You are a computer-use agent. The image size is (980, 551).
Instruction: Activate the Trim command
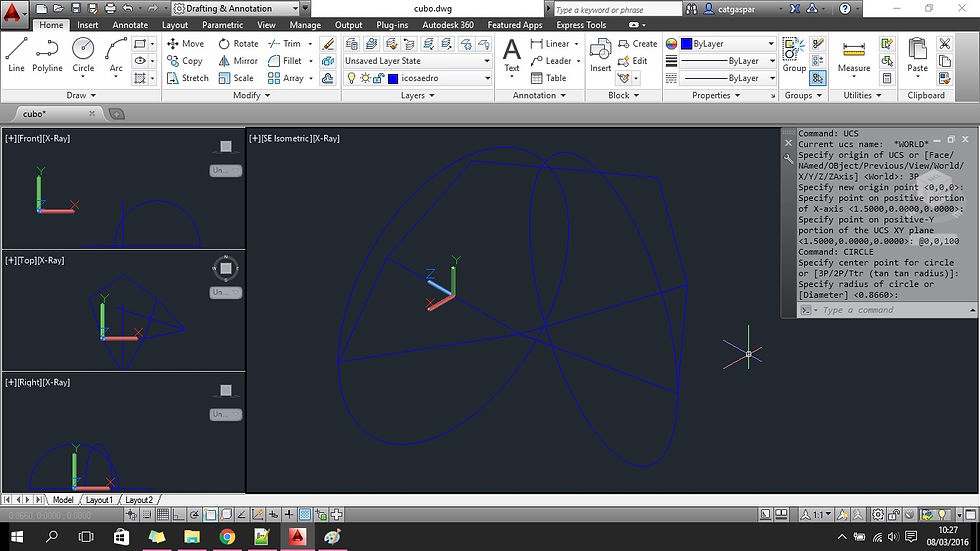point(284,44)
